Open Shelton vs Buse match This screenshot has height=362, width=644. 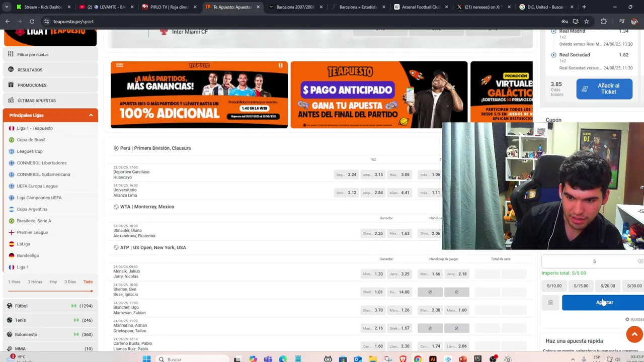125,292
